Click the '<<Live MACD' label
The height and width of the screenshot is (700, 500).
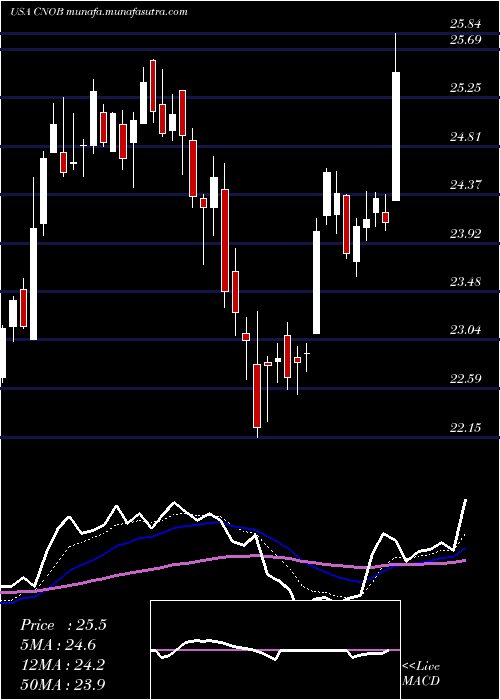(421, 674)
